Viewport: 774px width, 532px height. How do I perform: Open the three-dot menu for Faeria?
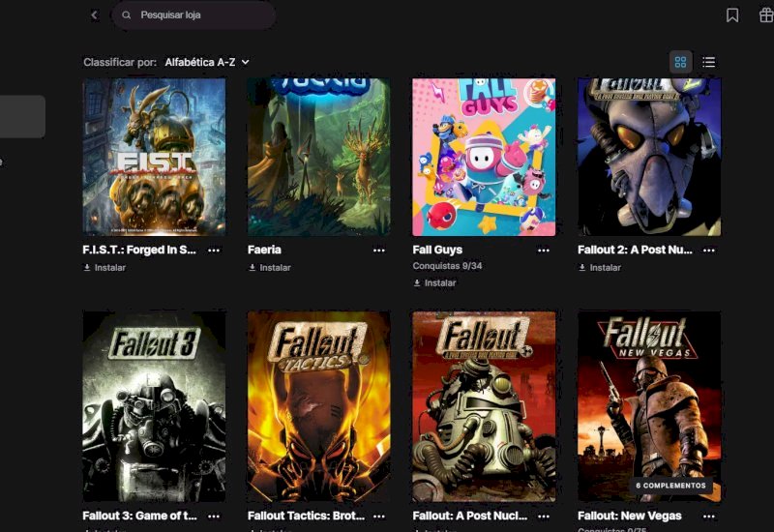(379, 250)
